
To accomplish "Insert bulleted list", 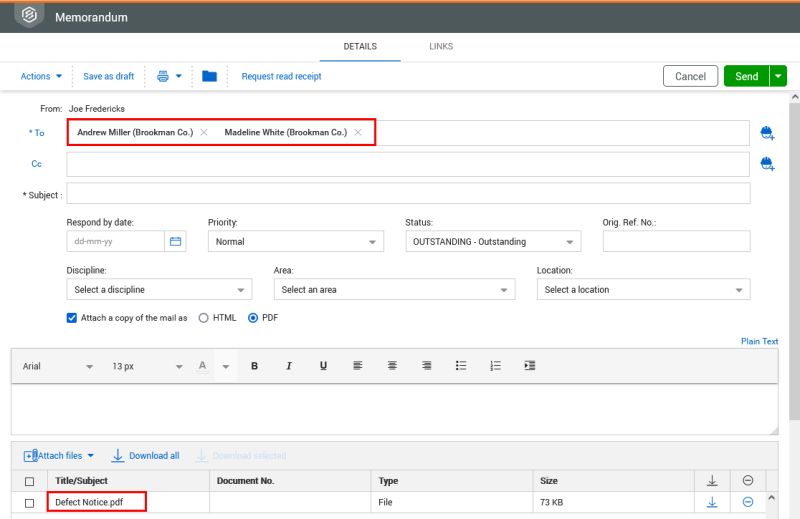I will tap(461, 365).
